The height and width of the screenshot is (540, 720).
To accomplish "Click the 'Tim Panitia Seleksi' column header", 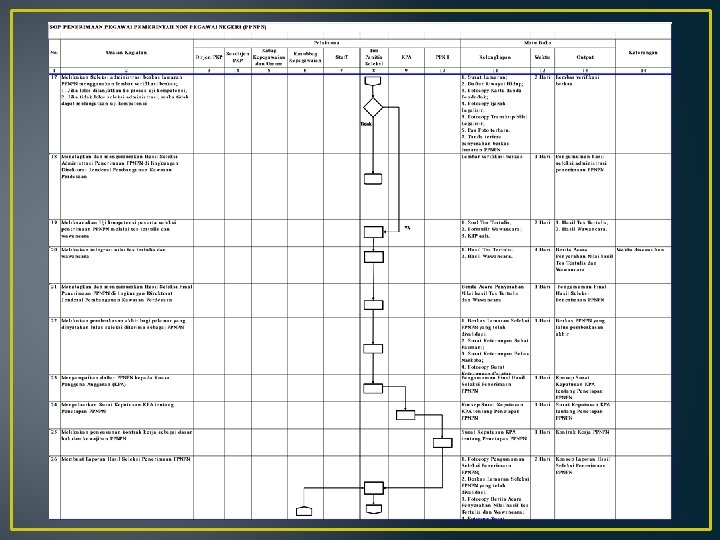I will (374, 57).
